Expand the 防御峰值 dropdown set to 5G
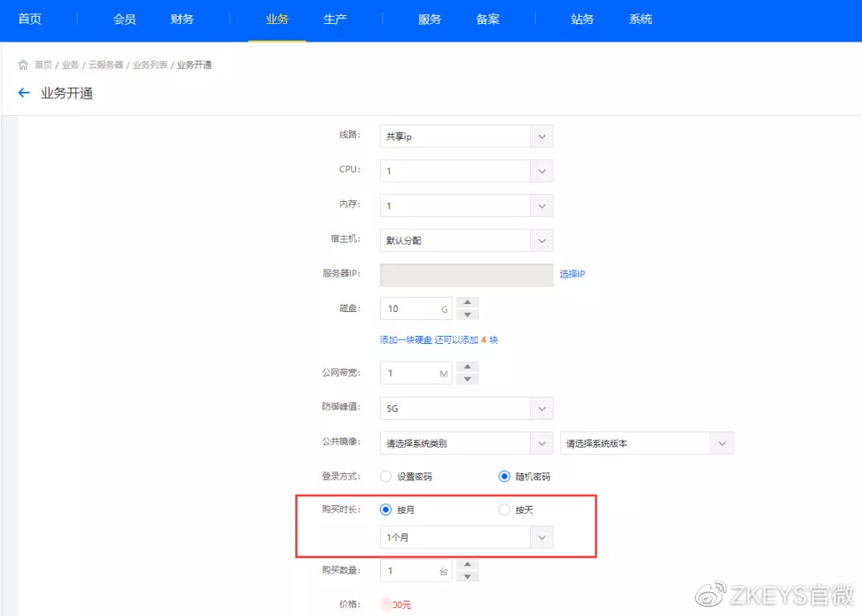The height and width of the screenshot is (616, 862). pyautogui.click(x=543, y=408)
